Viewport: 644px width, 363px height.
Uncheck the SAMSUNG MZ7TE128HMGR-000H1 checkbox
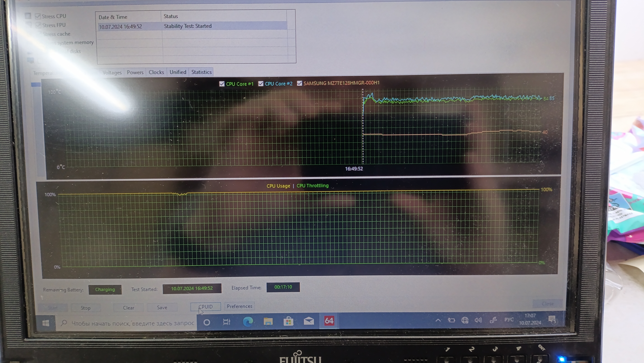tap(299, 83)
